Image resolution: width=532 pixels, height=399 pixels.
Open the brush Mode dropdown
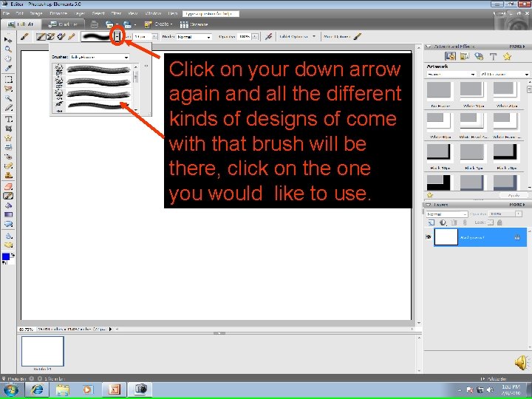(x=194, y=37)
